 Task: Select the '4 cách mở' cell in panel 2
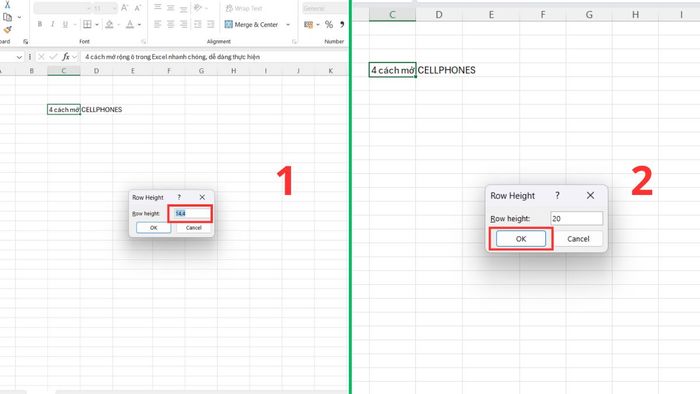click(x=392, y=70)
